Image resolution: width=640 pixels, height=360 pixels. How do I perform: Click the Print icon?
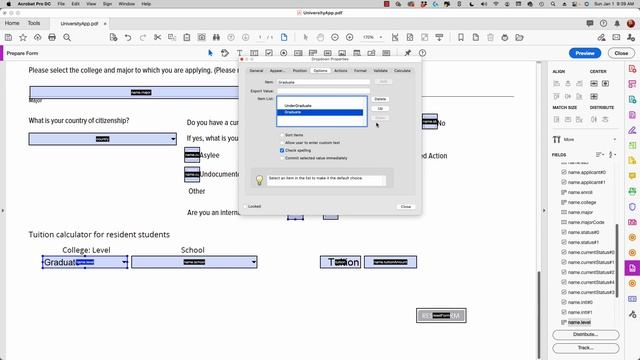(52, 38)
